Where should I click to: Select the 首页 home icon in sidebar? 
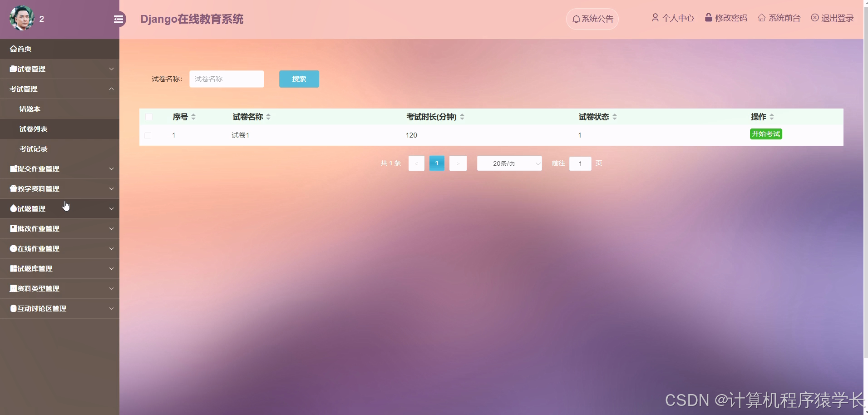13,49
